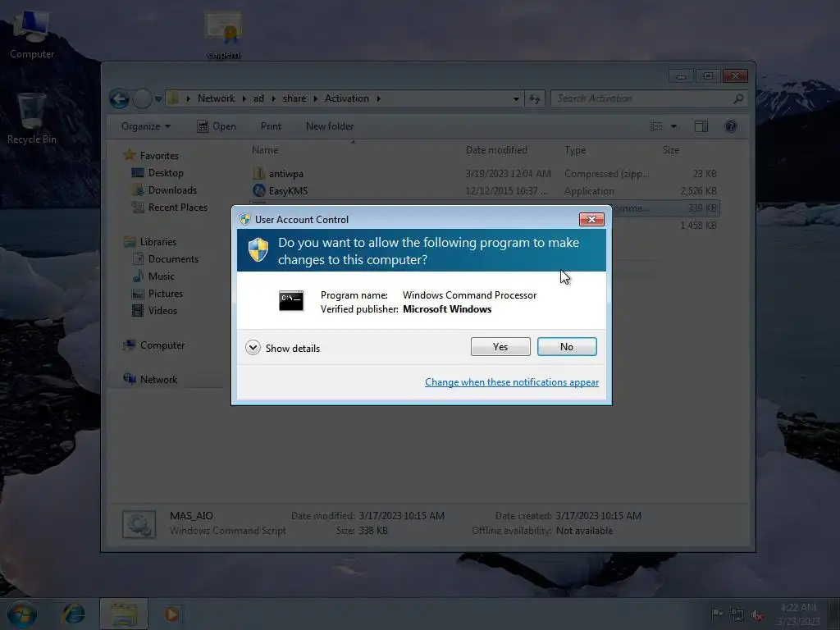Open the taskbar clock and date
840x630 pixels.
pyautogui.click(x=798, y=614)
